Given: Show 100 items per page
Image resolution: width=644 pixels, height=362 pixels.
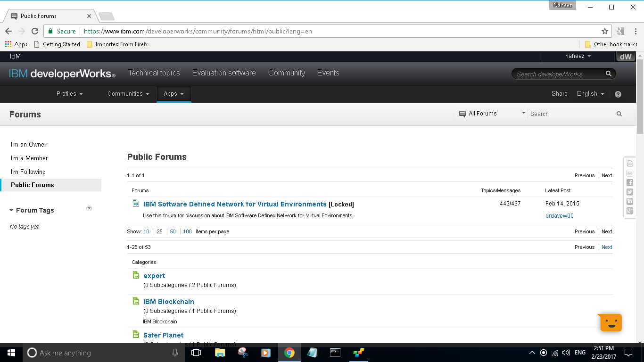Looking at the screenshot, I should coord(187,231).
